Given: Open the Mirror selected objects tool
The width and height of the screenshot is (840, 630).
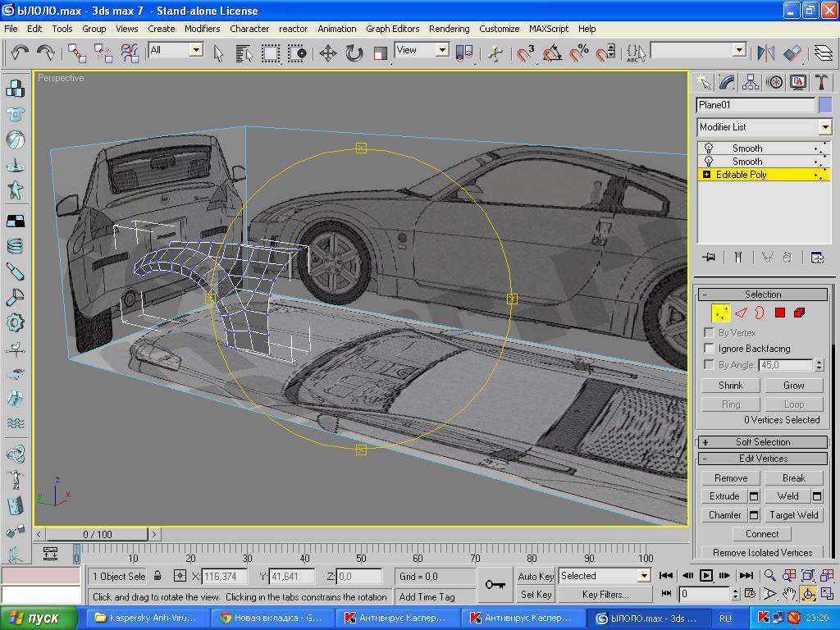Looking at the screenshot, I should point(766,53).
